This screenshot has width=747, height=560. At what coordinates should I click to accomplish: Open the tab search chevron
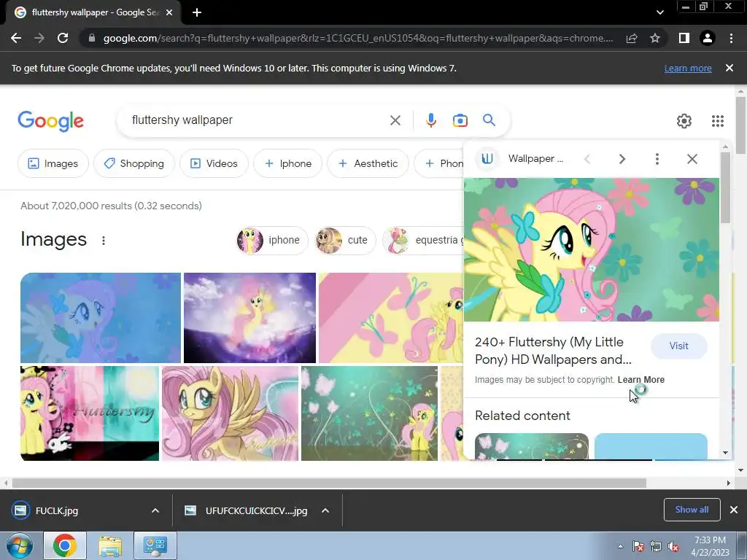click(659, 12)
